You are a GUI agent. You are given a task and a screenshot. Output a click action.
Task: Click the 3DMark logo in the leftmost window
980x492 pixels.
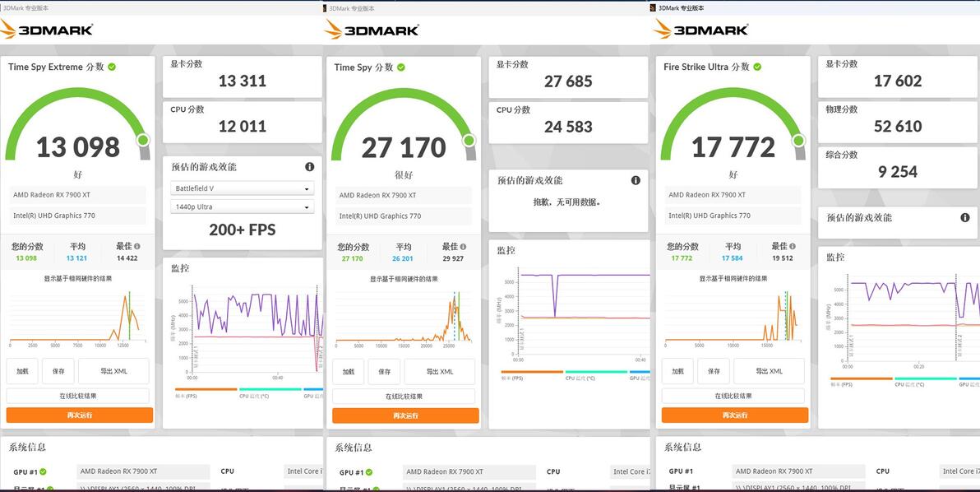(x=47, y=30)
